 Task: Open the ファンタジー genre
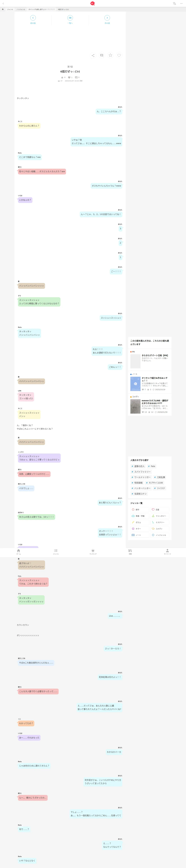(x=160, y=516)
